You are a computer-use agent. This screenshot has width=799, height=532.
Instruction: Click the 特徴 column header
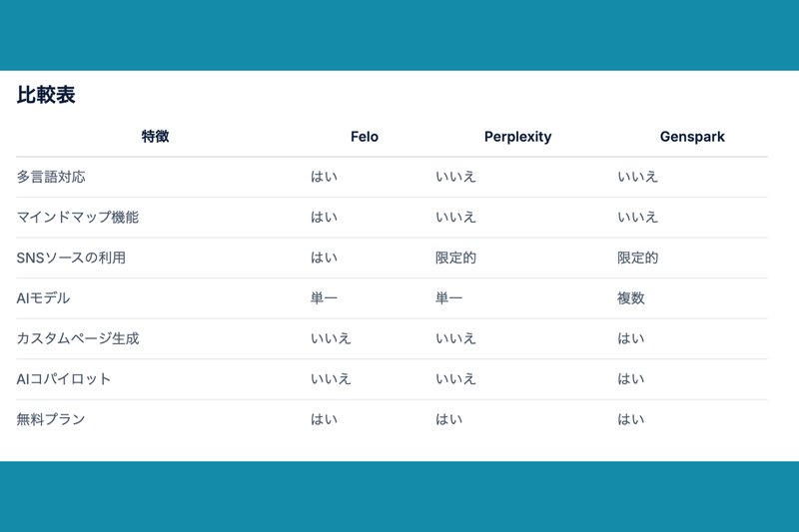[155, 137]
